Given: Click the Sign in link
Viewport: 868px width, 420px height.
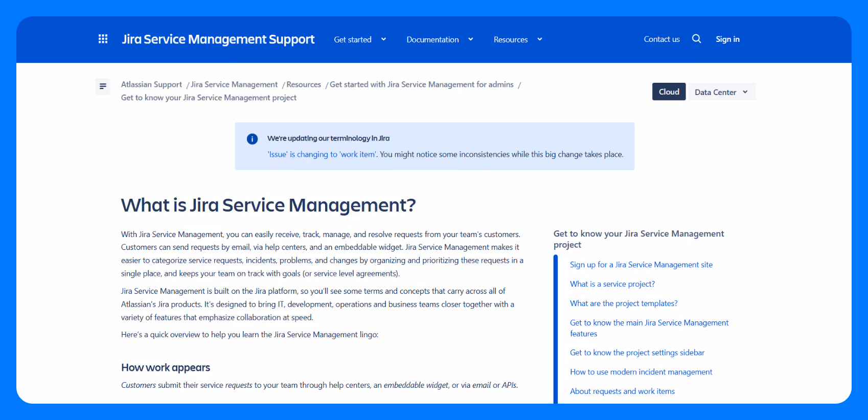Looking at the screenshot, I should [727, 39].
